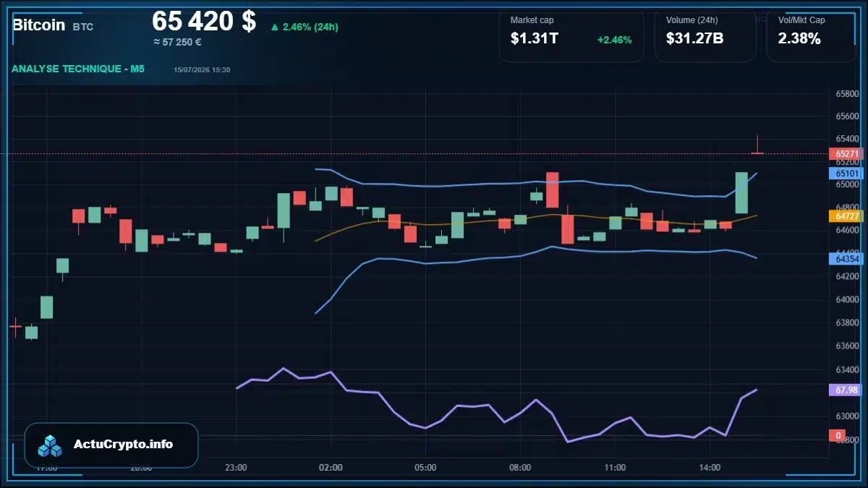Click the purple 67.98 RSI value tag

[x=846, y=390]
